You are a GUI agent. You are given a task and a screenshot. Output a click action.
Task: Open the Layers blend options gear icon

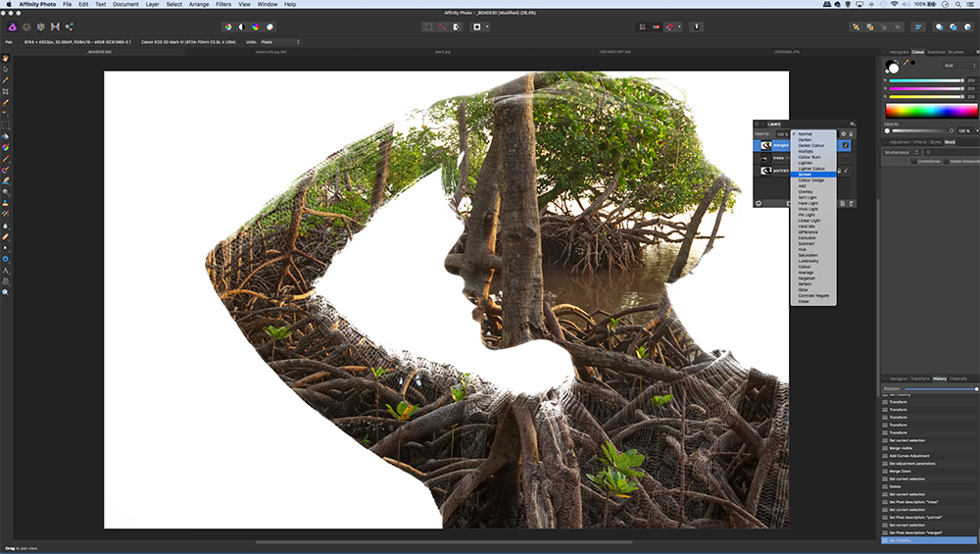tap(843, 133)
